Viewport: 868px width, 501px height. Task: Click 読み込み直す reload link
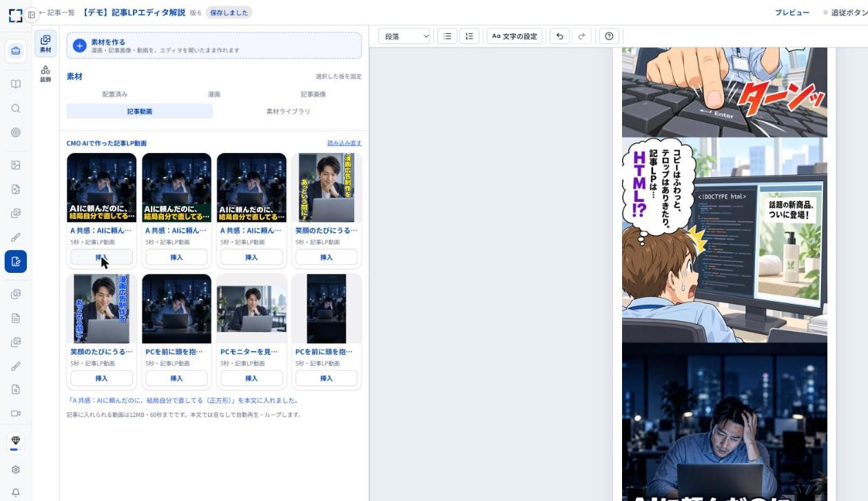point(344,143)
